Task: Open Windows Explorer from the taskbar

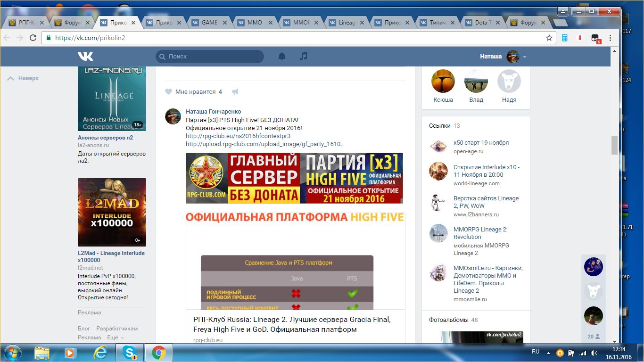Action: coord(42,353)
